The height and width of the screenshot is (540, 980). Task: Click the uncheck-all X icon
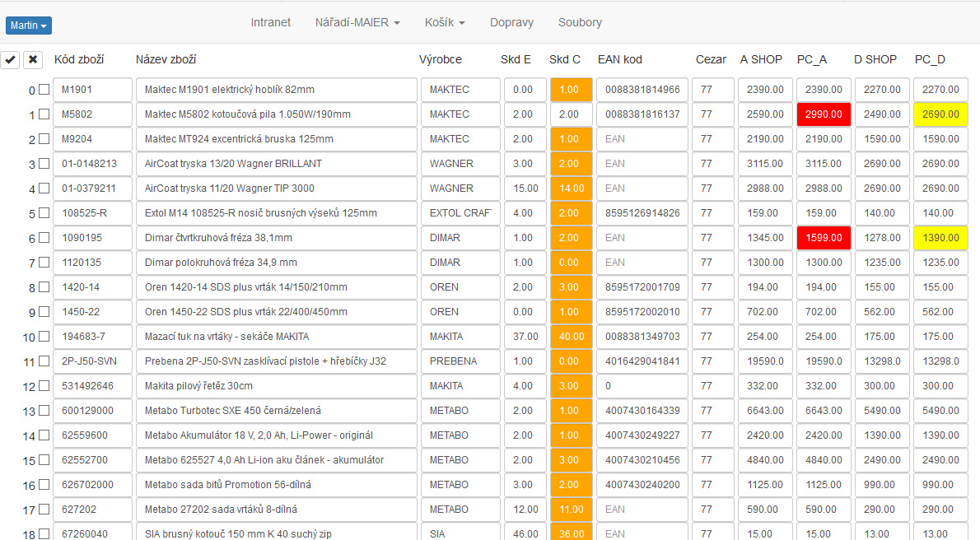[33, 59]
